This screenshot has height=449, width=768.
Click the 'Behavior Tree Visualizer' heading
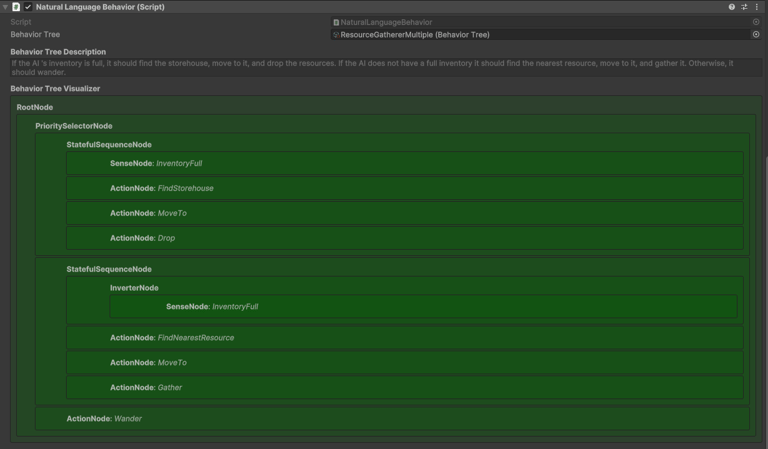coord(55,88)
